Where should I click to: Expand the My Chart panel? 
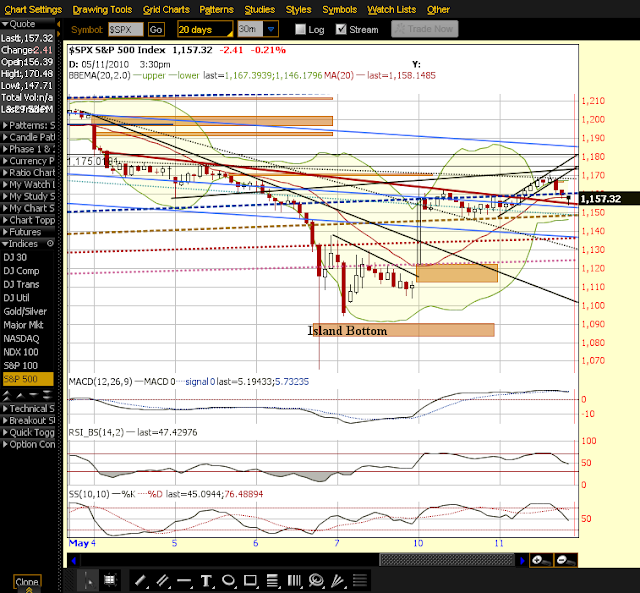(x=27, y=208)
